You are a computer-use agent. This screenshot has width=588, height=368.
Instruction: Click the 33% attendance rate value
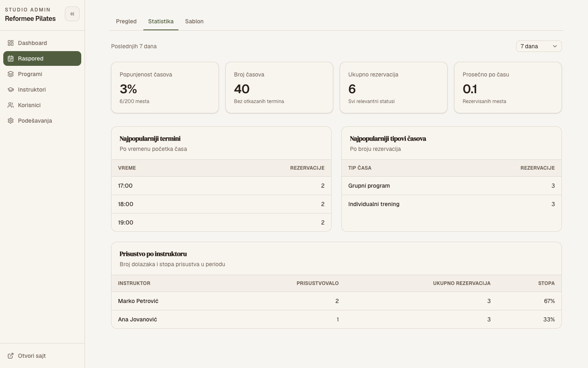[x=549, y=319]
